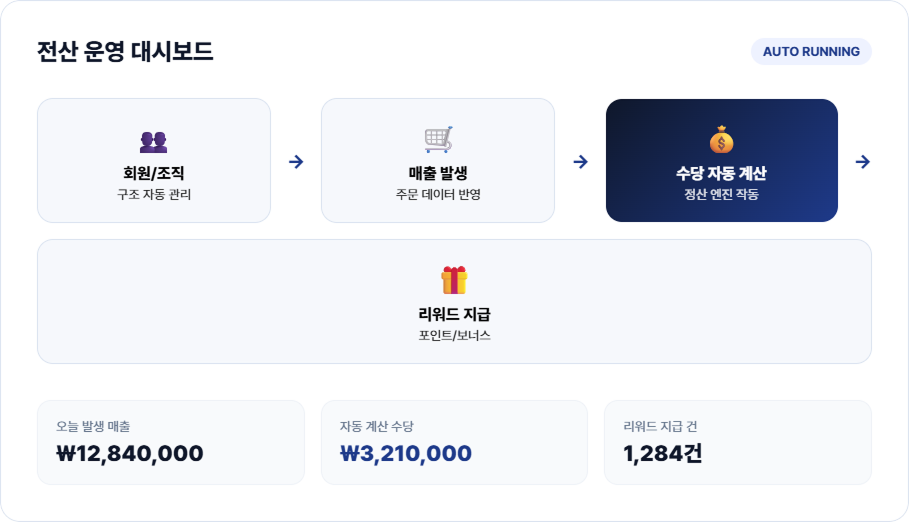This screenshot has height=522, width=909.
Task: Select the 매출 발생 step title
Action: (438, 173)
